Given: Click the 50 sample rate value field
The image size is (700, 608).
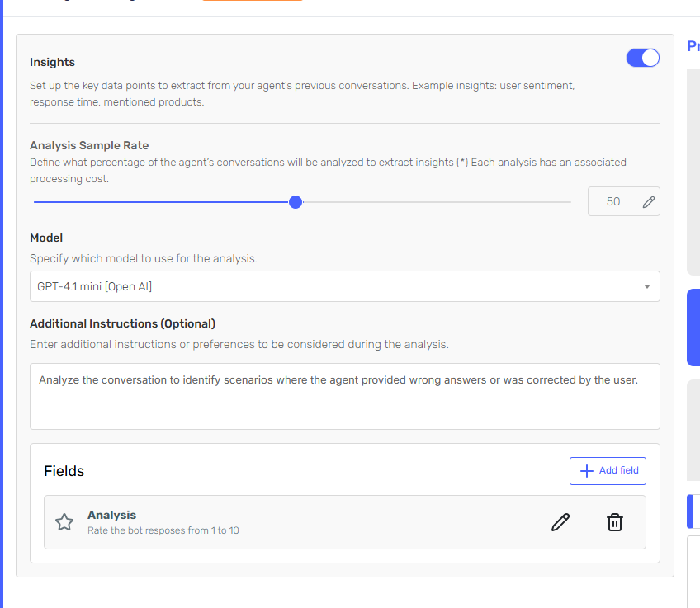Looking at the screenshot, I should tap(614, 200).
